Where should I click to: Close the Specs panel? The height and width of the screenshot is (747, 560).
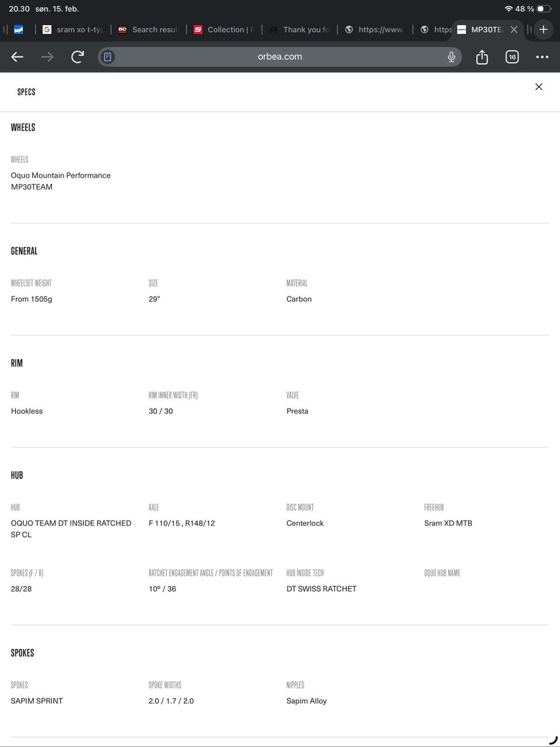(x=538, y=87)
